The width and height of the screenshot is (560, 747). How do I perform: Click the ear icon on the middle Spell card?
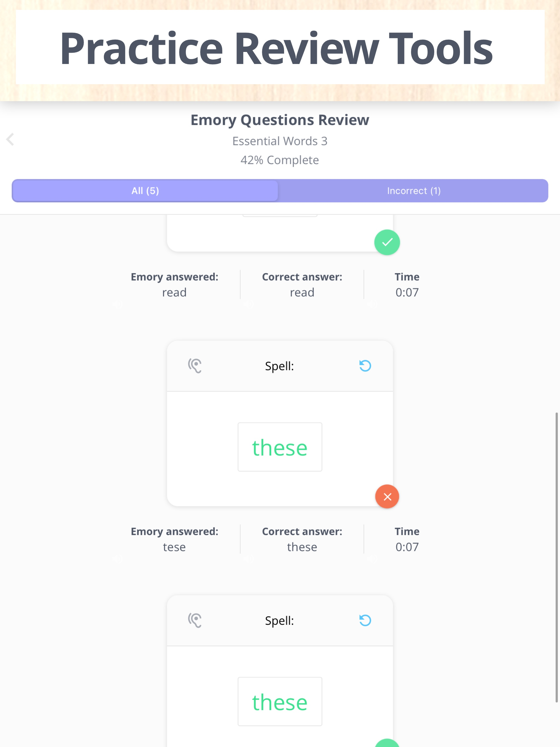195,365
